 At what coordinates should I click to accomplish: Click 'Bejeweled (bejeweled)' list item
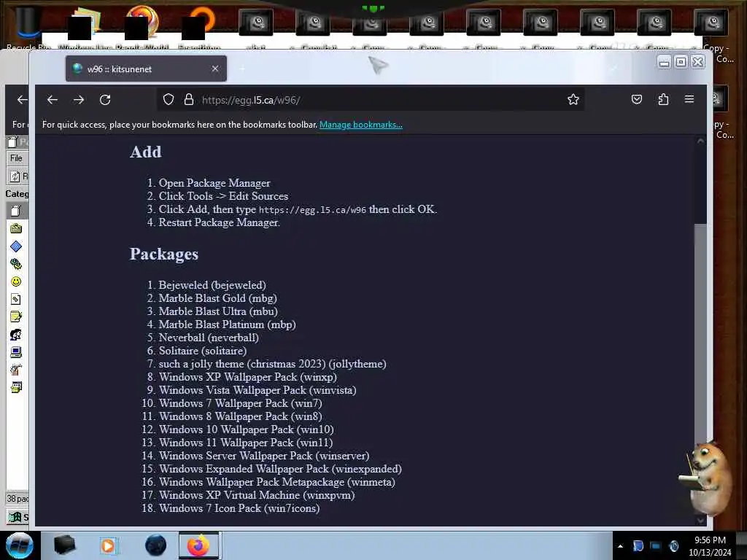click(x=212, y=285)
